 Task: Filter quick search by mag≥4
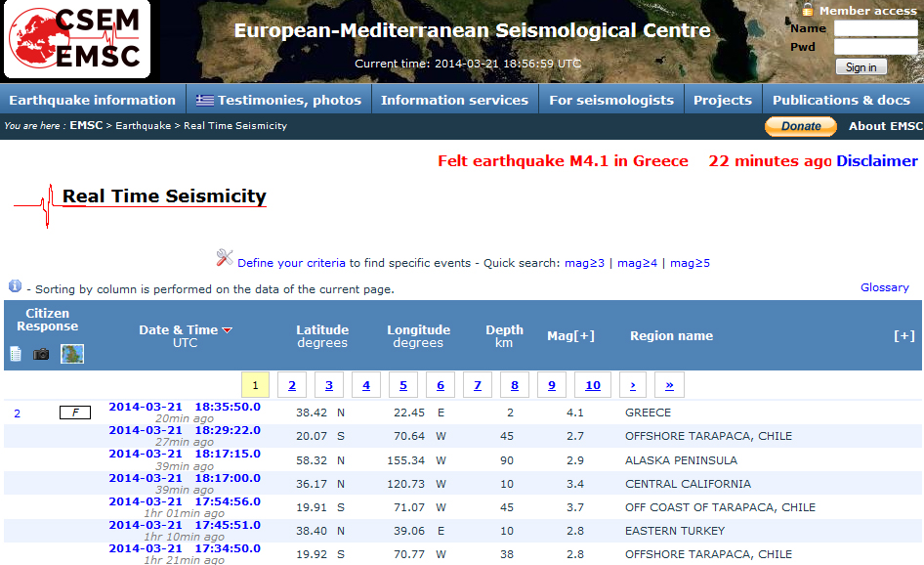point(637,263)
